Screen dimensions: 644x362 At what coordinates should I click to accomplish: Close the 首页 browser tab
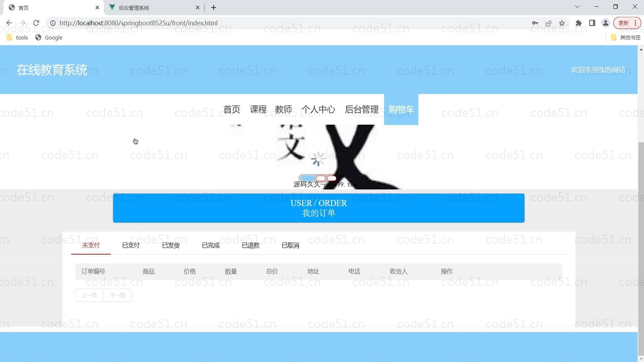click(x=97, y=7)
